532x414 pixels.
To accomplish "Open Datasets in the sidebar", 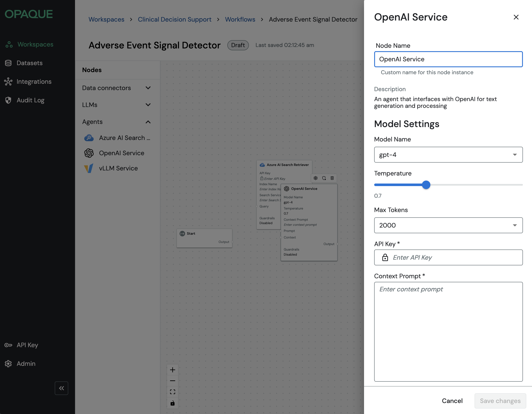I will 29,63.
